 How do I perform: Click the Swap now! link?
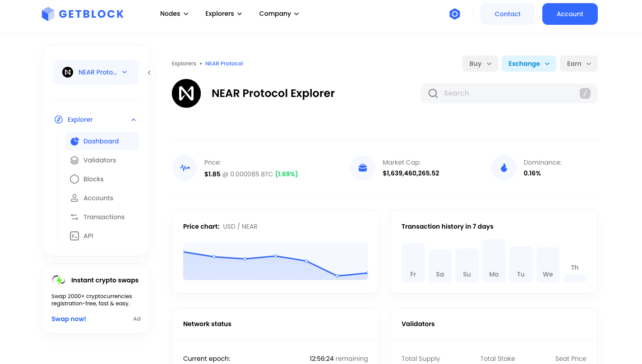[69, 319]
